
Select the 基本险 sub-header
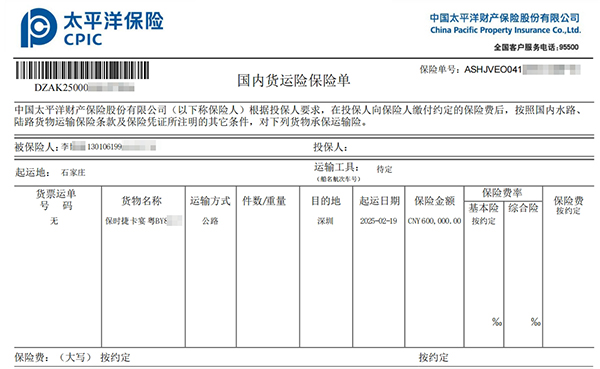click(484, 208)
